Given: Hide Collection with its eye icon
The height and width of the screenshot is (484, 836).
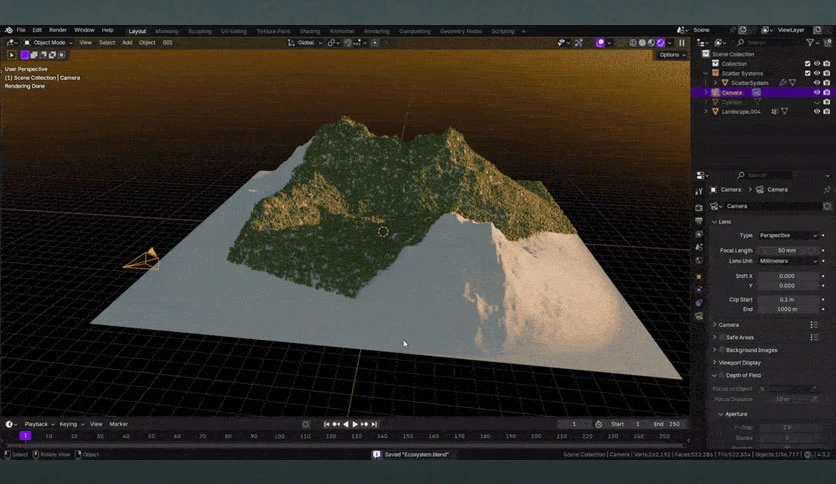Looking at the screenshot, I should (817, 64).
